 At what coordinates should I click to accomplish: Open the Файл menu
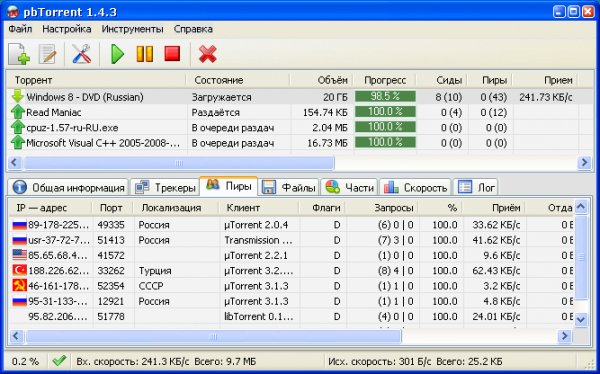pos(20,29)
